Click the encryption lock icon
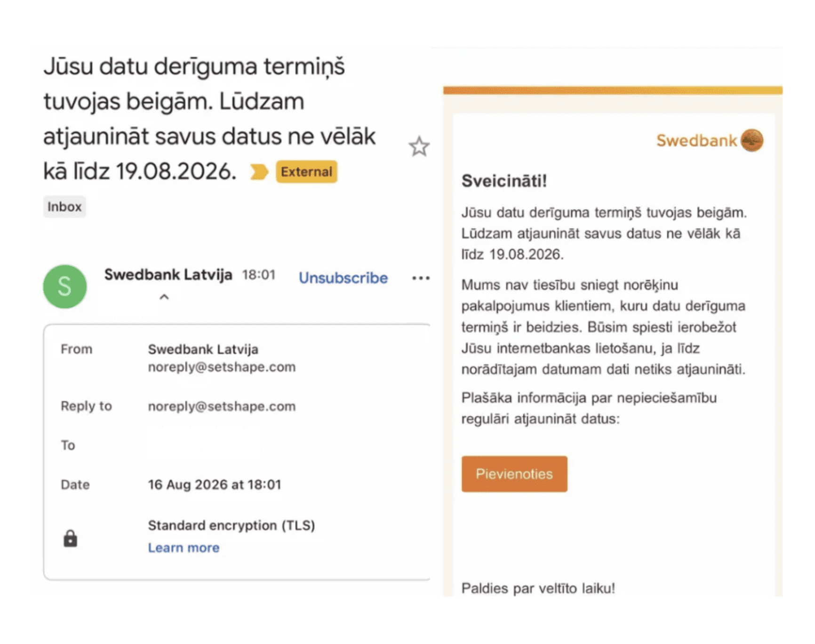This screenshot has width=815, height=644. coord(70,538)
